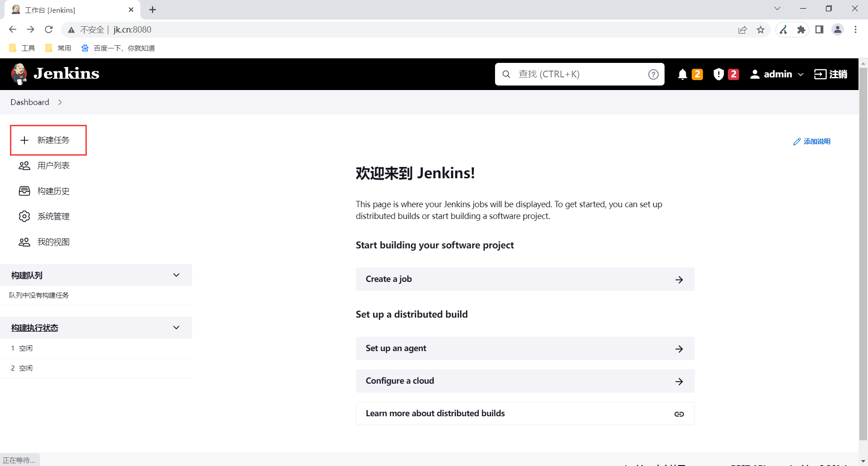The height and width of the screenshot is (466, 868).
Task: Collapse the 构建执行状态 panel chevron
Action: point(176,328)
